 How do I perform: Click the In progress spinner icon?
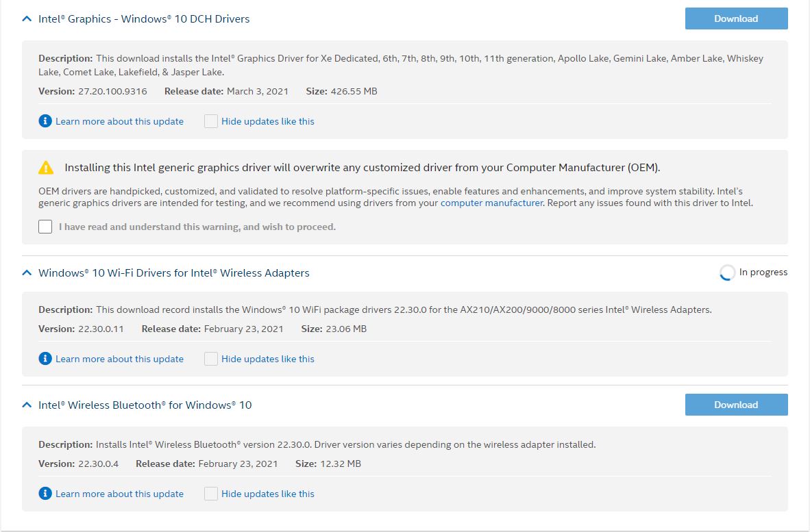[x=727, y=273]
